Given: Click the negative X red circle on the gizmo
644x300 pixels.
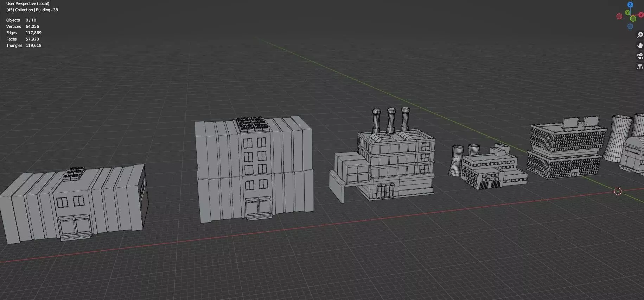Looking at the screenshot, I should (619, 16).
